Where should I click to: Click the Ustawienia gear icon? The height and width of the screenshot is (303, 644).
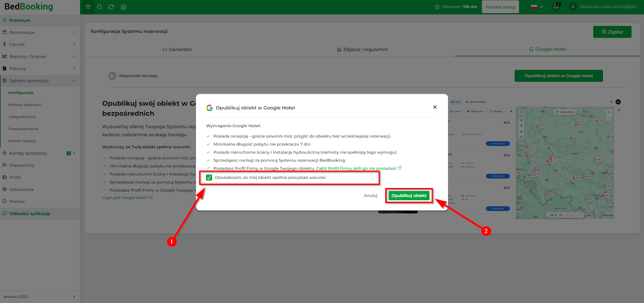click(4, 189)
